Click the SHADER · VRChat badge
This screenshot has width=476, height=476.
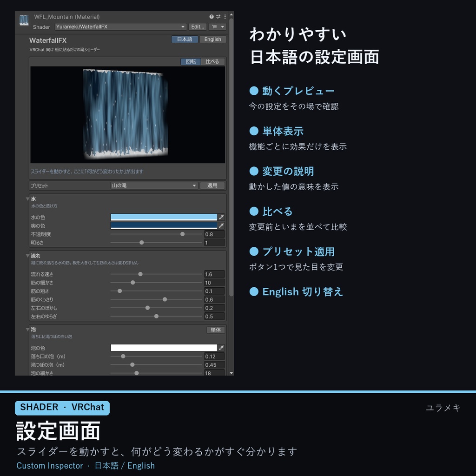[x=62, y=408]
